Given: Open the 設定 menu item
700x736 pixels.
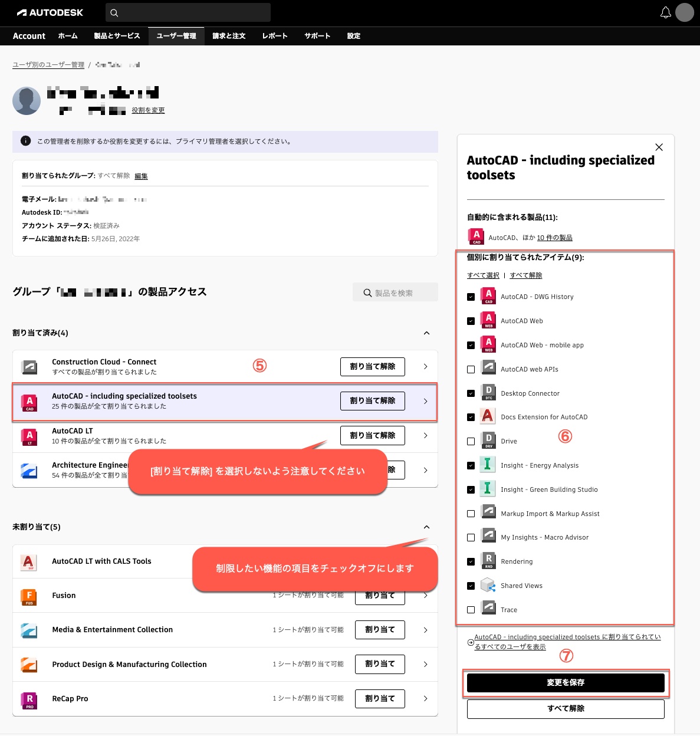Looking at the screenshot, I should pos(353,36).
